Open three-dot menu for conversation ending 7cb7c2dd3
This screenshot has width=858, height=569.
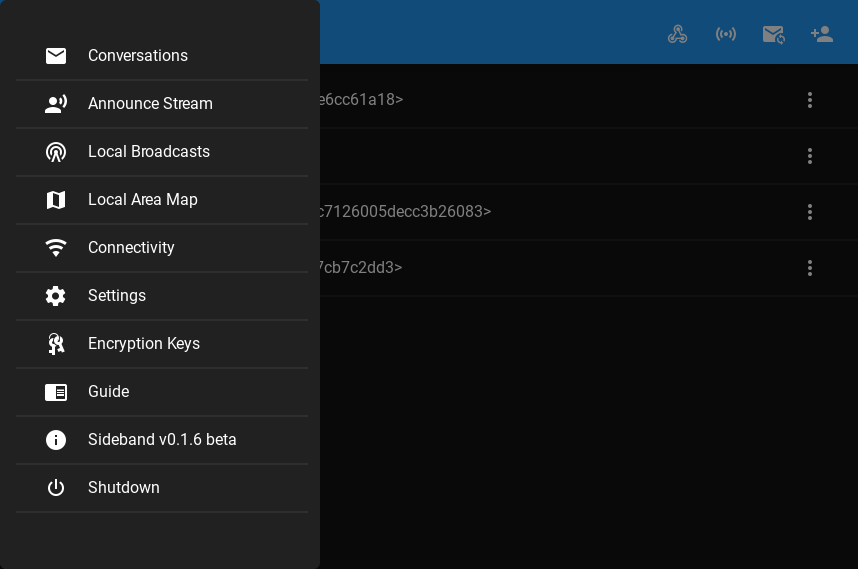pos(810,268)
